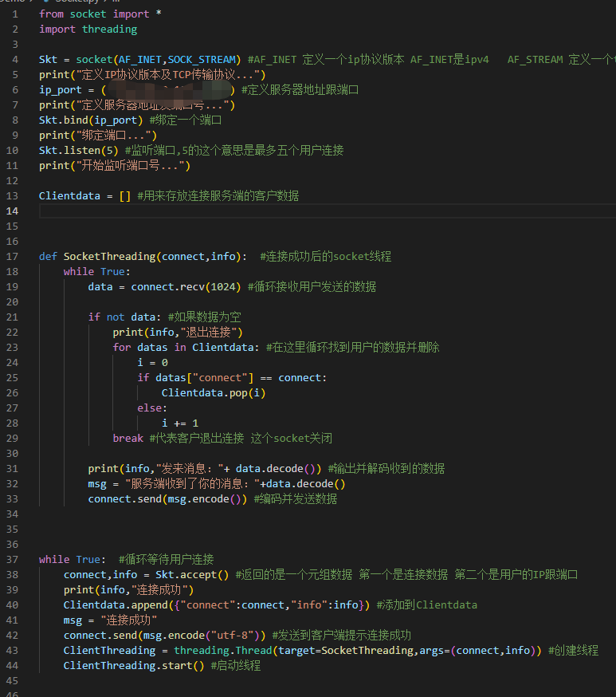This screenshot has height=697, width=616.
Task: Click comment "#绑定一个端口"
Action: (186, 120)
